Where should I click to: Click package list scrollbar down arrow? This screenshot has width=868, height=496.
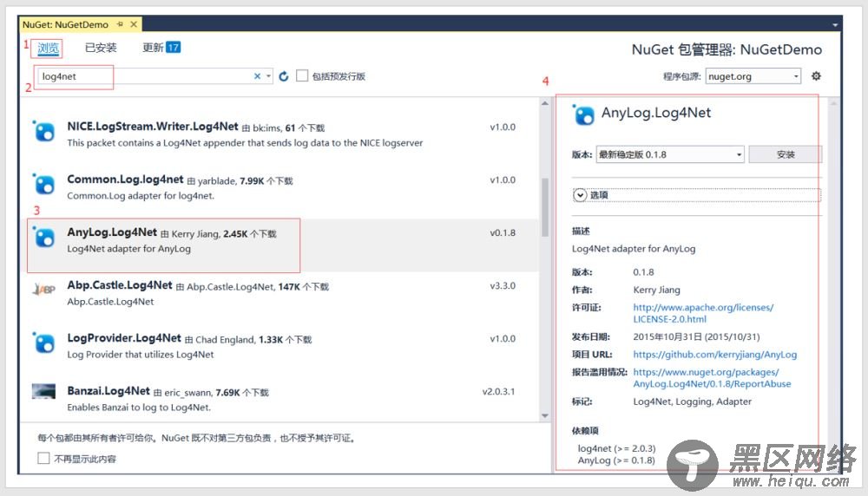(545, 415)
